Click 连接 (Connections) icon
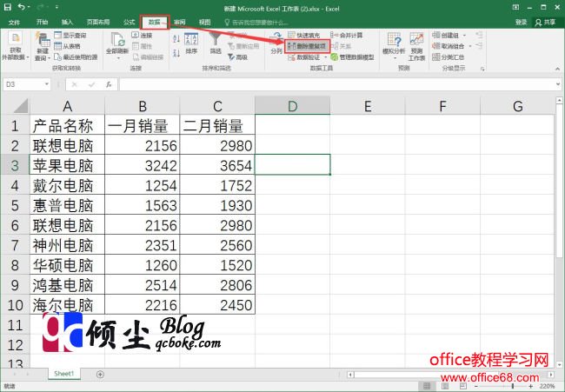 pos(142,36)
